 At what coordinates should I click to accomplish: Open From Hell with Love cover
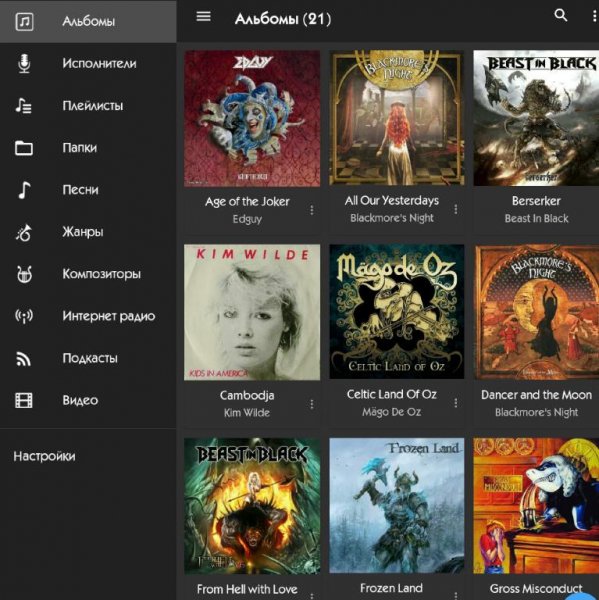coord(252,506)
